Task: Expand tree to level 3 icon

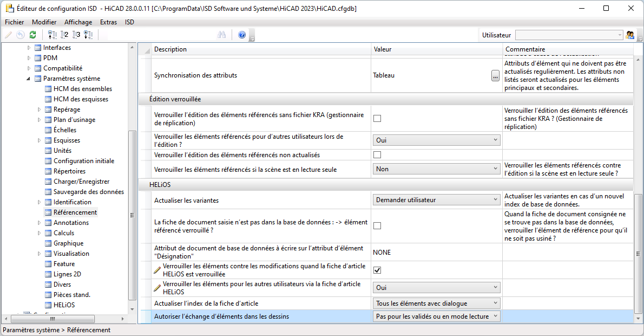Action: click(x=76, y=35)
